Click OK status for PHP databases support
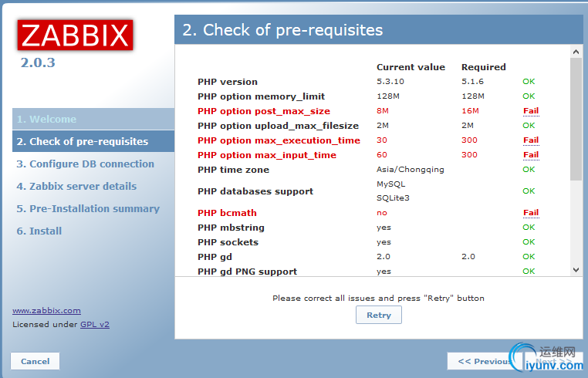588x378 pixels. [529, 191]
